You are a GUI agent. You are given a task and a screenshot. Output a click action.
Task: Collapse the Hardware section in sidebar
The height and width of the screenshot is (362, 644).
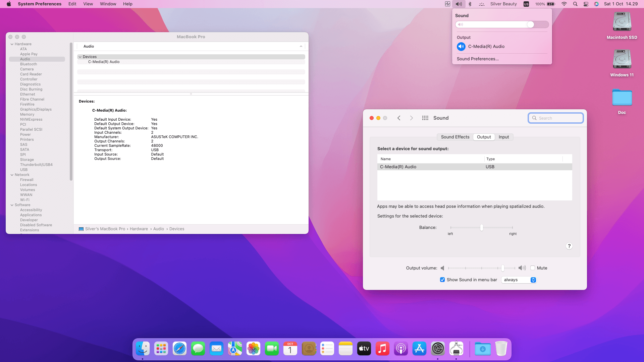(12, 44)
